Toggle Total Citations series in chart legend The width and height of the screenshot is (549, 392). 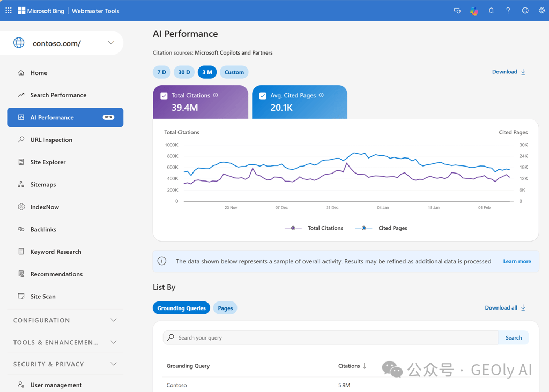(314, 228)
